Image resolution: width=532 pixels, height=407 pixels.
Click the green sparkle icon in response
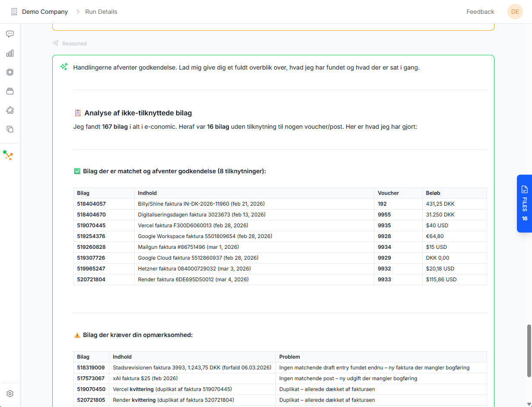pos(64,67)
